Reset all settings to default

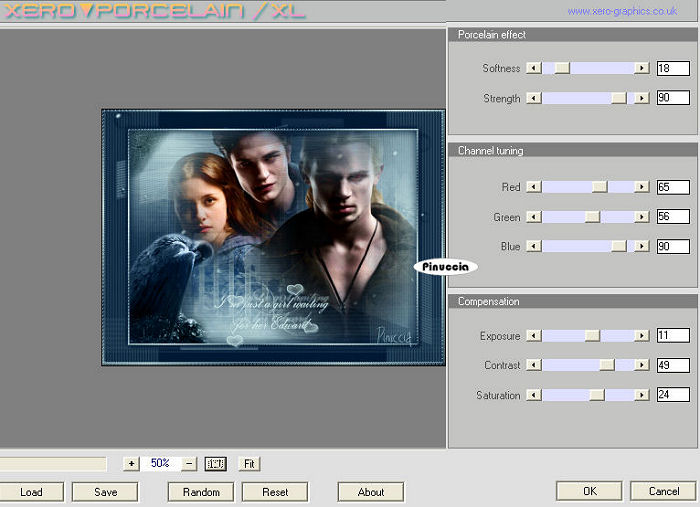(x=275, y=492)
